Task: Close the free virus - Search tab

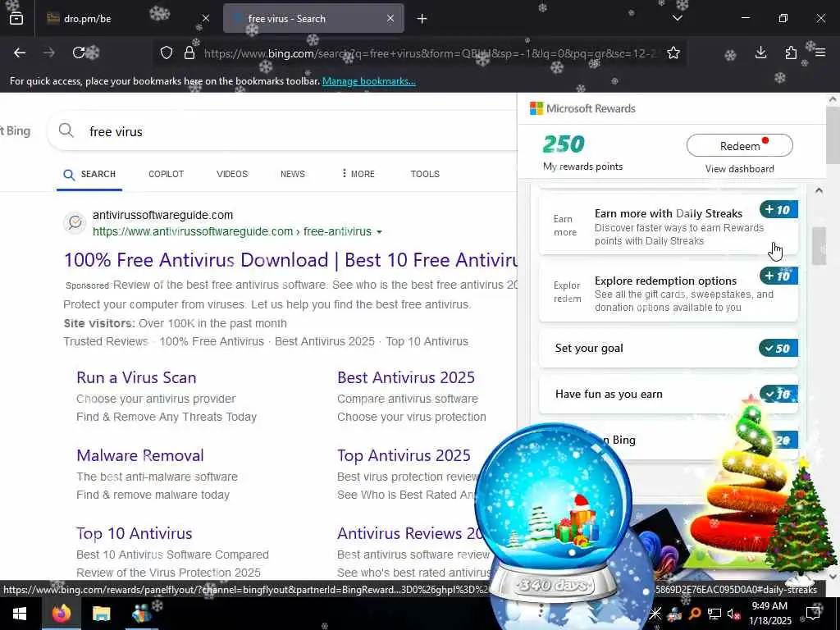Action: (x=390, y=18)
